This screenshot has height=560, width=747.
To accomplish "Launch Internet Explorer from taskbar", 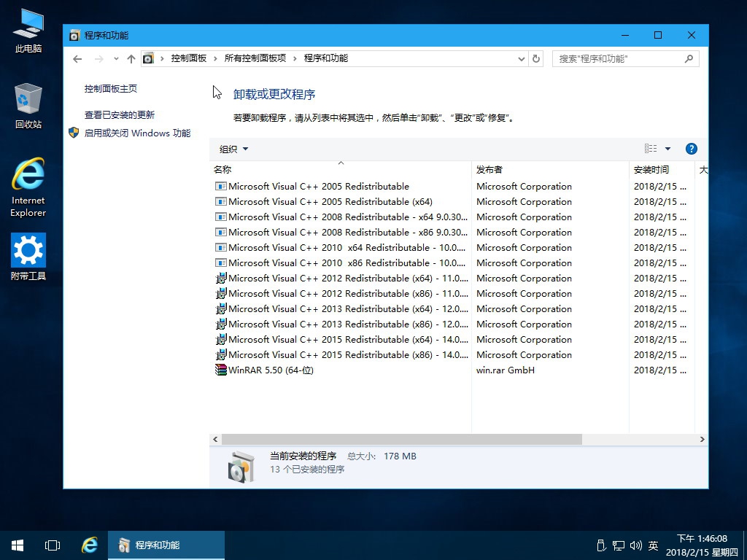I will pos(90,545).
